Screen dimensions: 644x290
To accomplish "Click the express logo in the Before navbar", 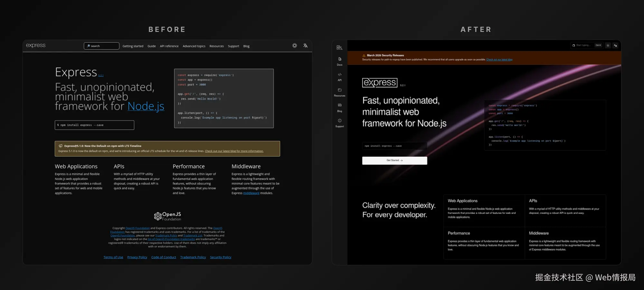I will 36,45.
